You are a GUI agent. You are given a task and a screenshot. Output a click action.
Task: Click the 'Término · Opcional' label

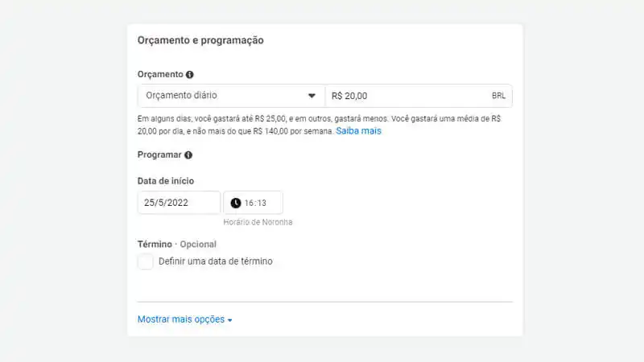coord(177,244)
